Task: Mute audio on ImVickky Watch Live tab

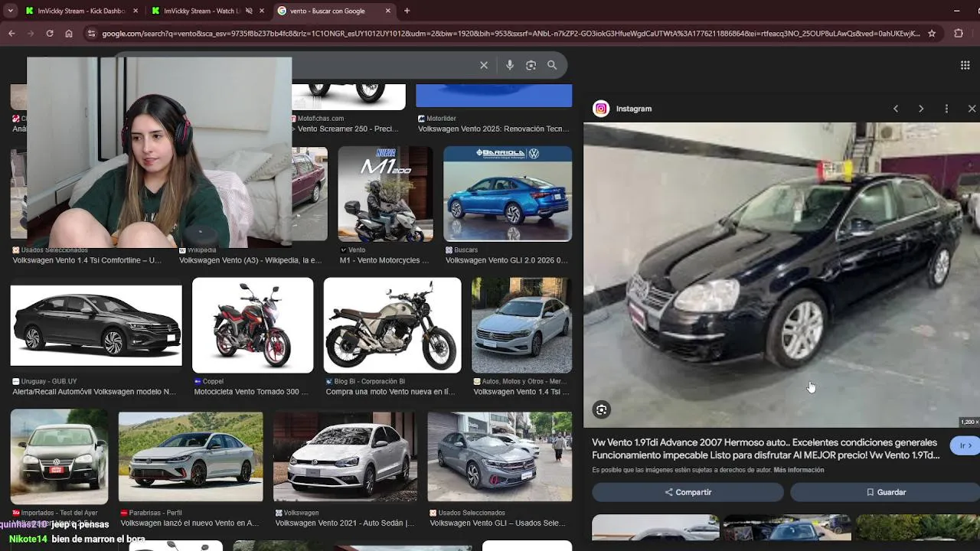Action: (x=249, y=11)
